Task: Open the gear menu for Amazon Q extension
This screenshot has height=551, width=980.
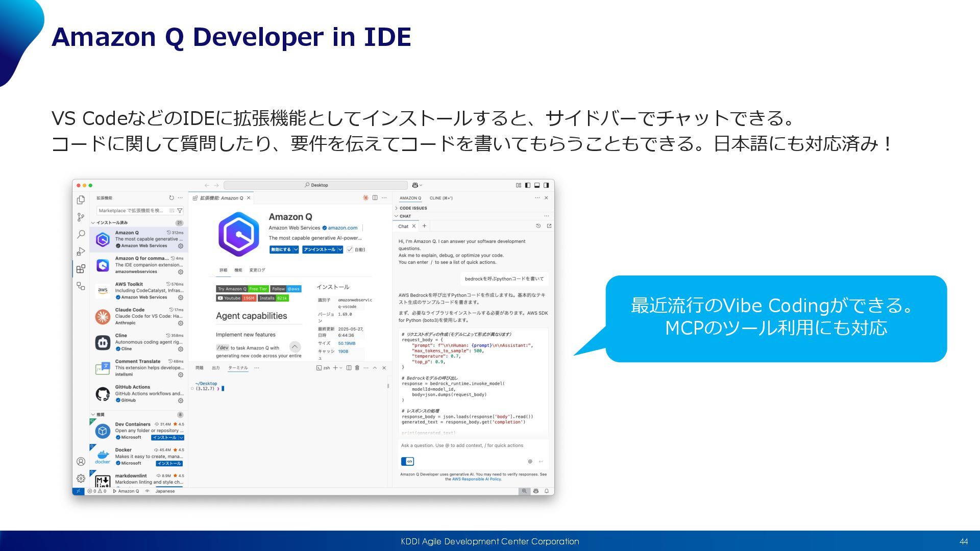Action: click(x=180, y=246)
